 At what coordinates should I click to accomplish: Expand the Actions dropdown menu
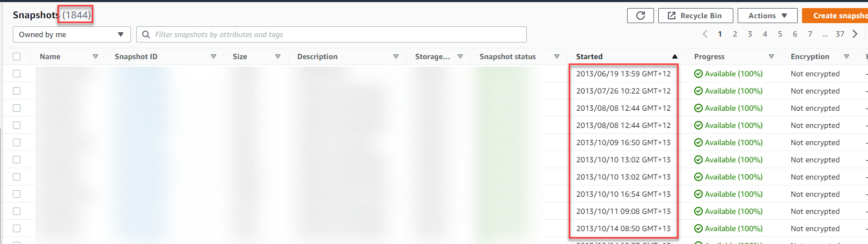click(x=767, y=16)
